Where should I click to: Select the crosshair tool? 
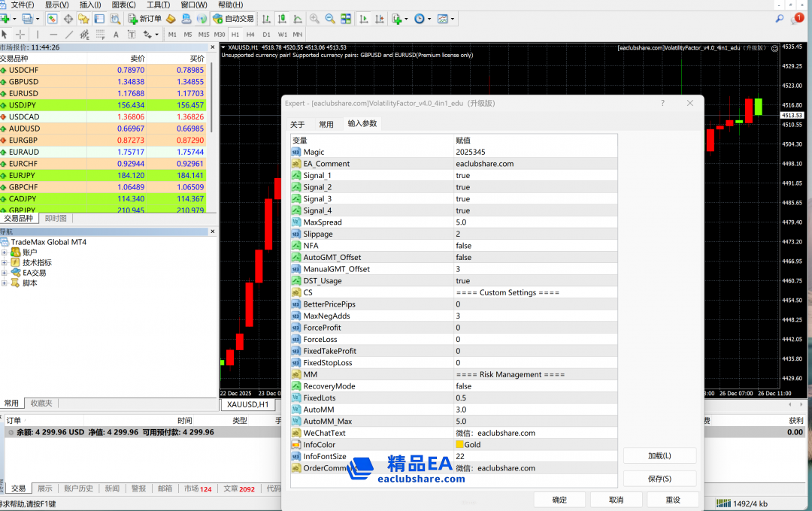tap(20, 35)
